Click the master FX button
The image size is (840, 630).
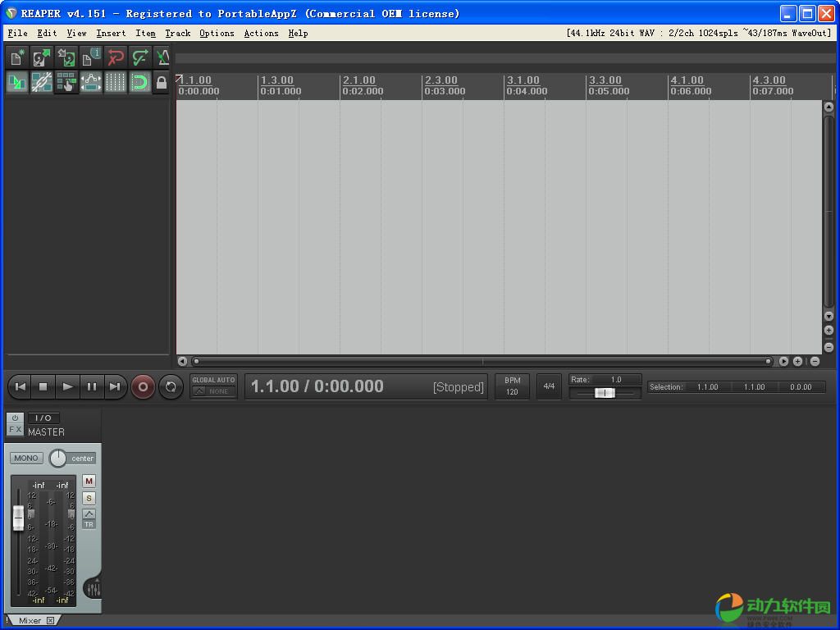click(x=16, y=429)
